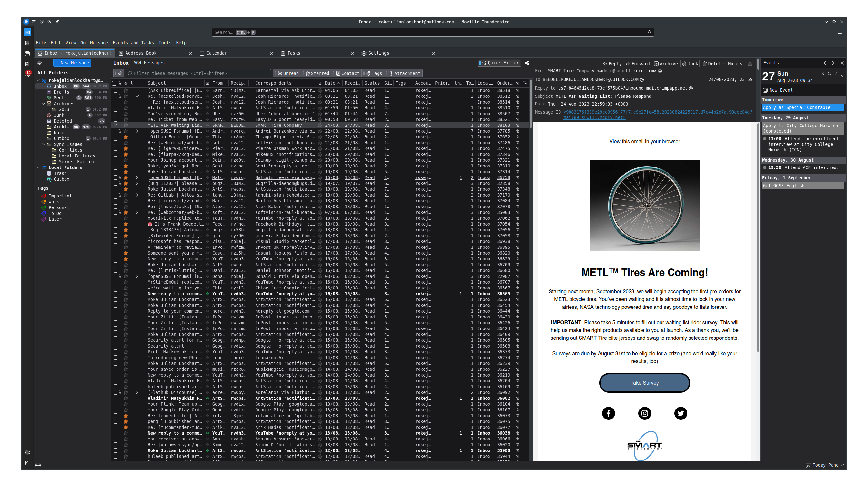
Task: Toggle the Unread quick filter
Action: tap(288, 74)
